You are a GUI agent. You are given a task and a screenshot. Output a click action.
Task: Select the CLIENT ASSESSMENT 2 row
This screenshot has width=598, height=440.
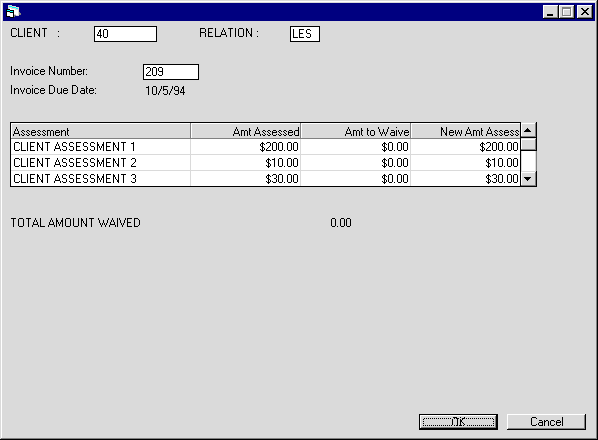[265, 163]
